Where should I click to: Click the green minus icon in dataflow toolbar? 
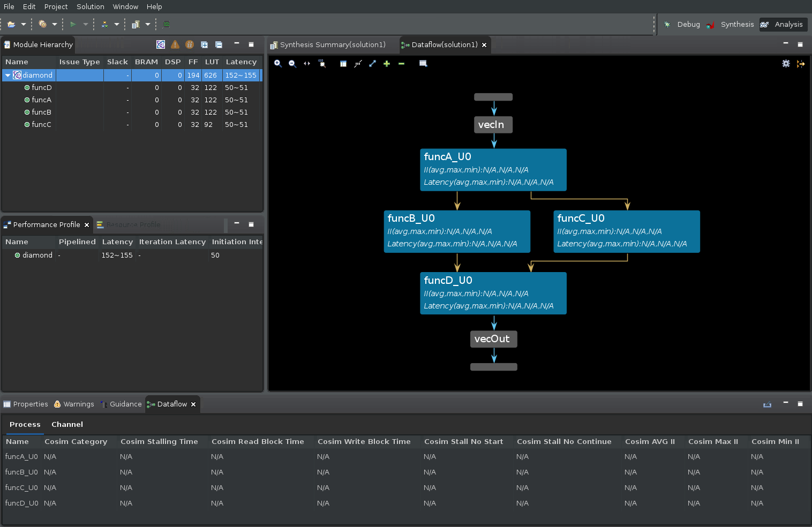pyautogui.click(x=401, y=63)
